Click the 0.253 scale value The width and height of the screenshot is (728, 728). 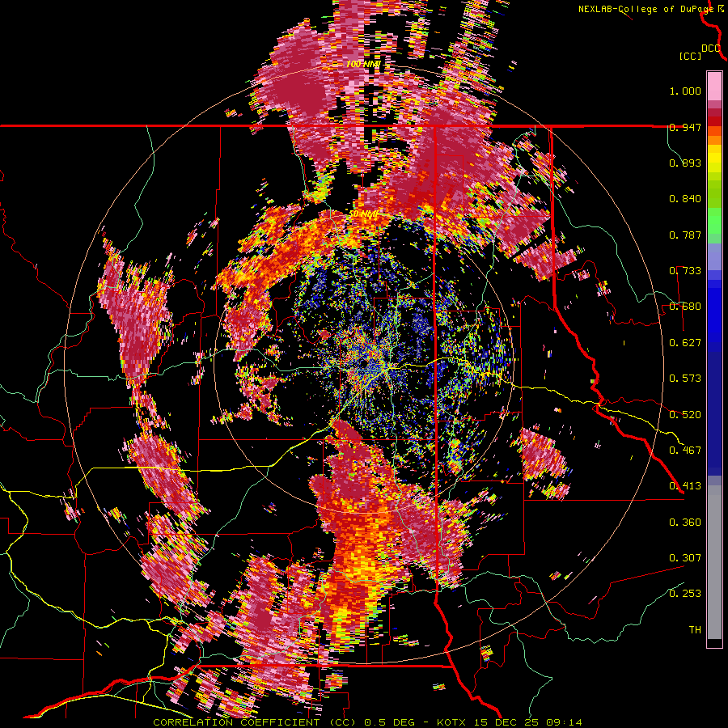coord(685,594)
